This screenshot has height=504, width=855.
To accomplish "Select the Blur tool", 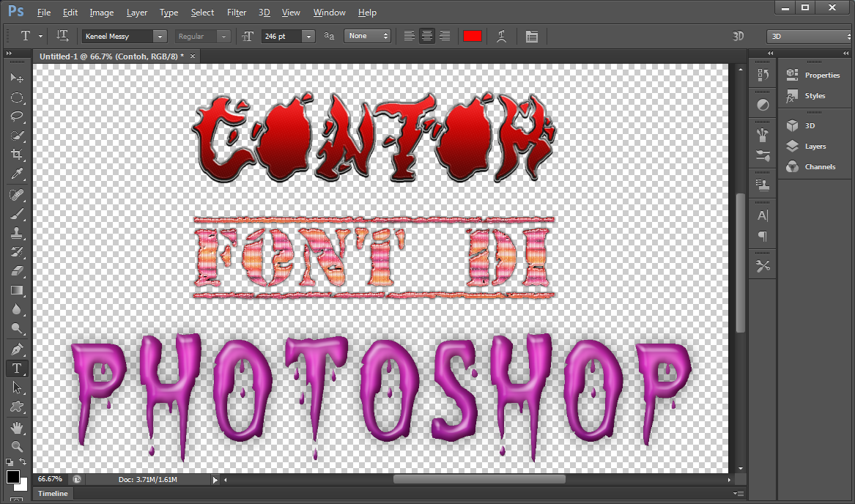I will [17, 309].
